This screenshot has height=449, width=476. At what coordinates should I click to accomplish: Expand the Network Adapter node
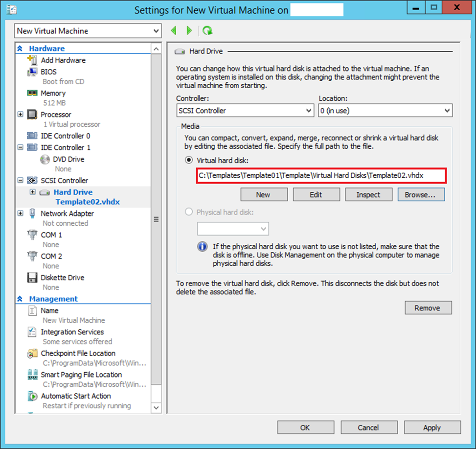(21, 213)
